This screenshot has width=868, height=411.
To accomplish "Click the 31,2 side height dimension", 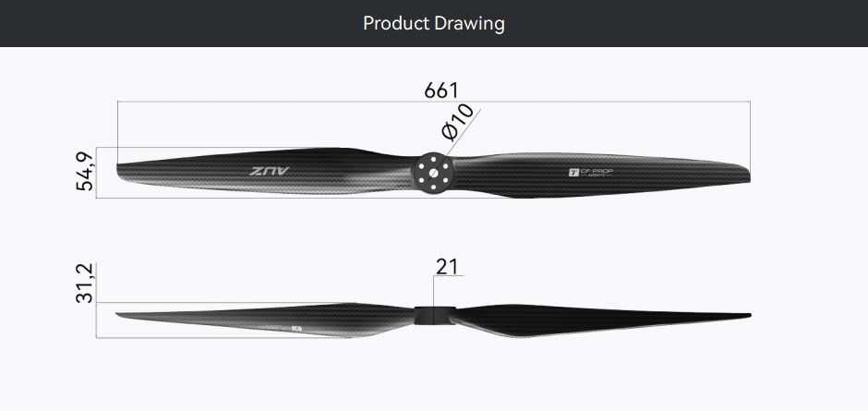I will pos(85,284).
